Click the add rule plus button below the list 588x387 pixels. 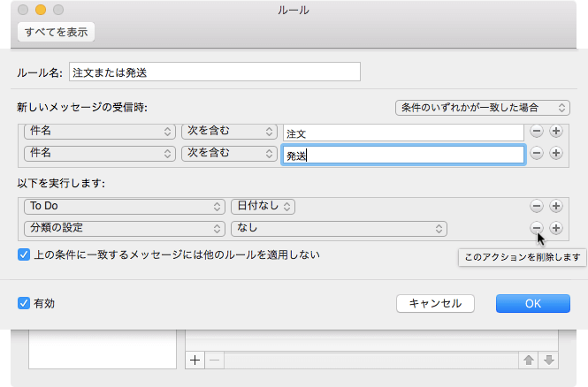pyautogui.click(x=195, y=360)
